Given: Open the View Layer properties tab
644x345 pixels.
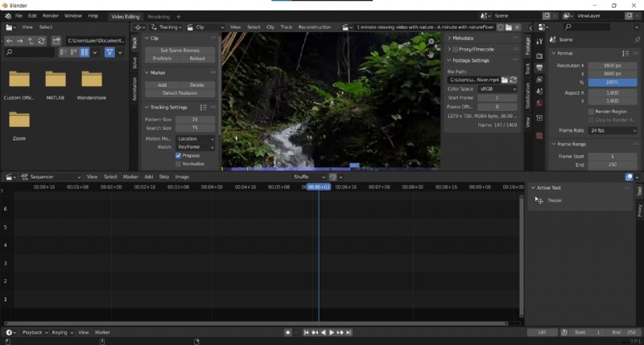Looking at the screenshot, I should (x=539, y=79).
